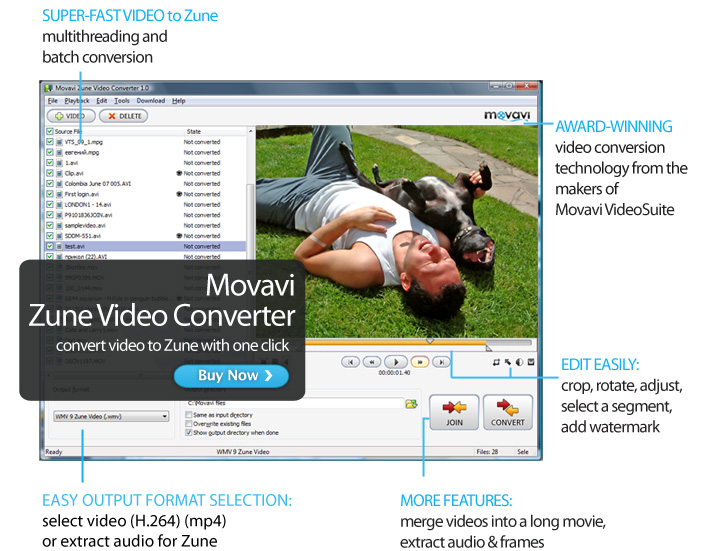Uncheck 1.avi checkbox
The height and width of the screenshot is (551, 711).
(50, 163)
